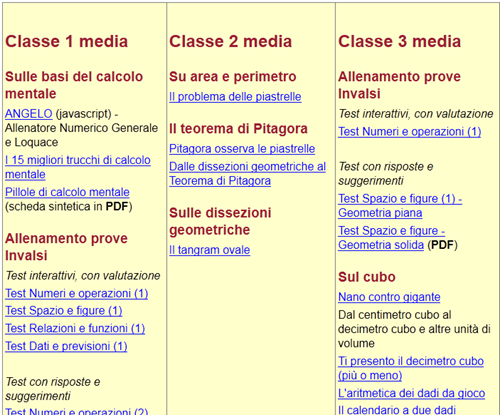Click "Test con risposte e suggerimenti" in Classe 1
The width and height of the screenshot is (500, 415).
tap(53, 389)
